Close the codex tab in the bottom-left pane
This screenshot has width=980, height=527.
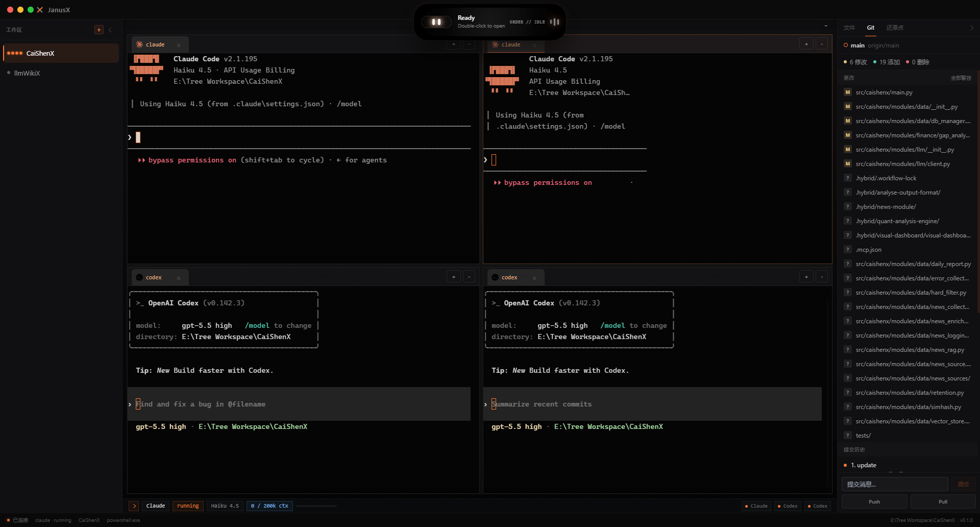(179, 278)
